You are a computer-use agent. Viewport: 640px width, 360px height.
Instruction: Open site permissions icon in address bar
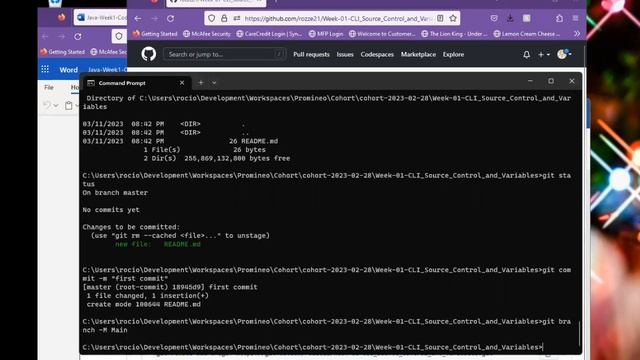pyautogui.click(x=237, y=18)
